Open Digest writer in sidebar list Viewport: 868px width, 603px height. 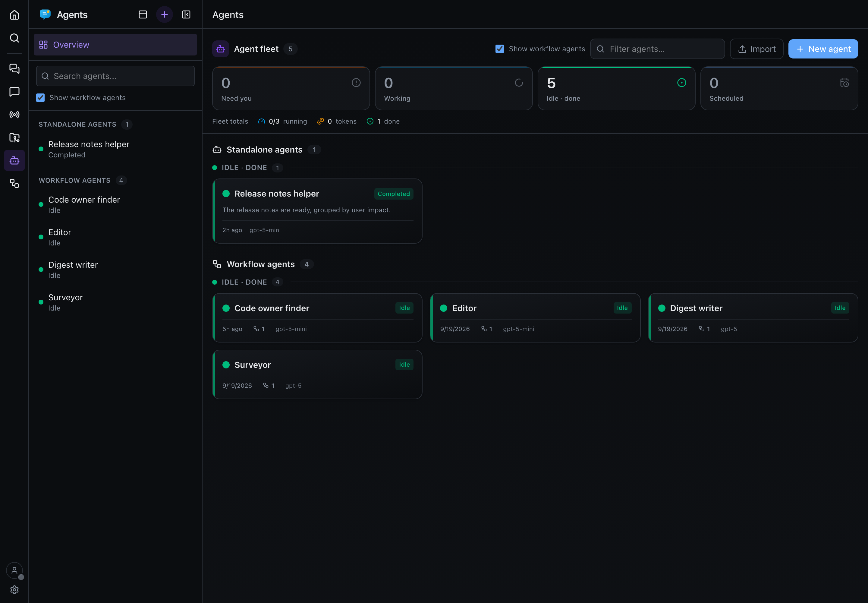(x=115, y=270)
